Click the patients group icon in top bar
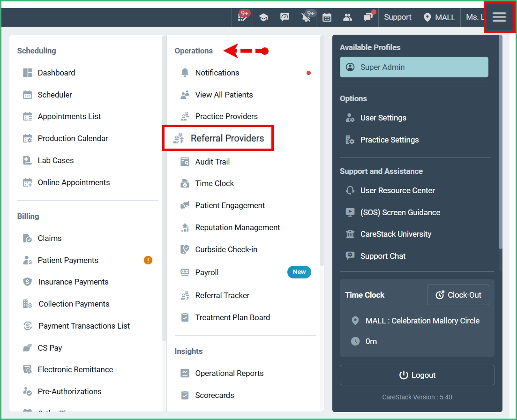The width and height of the screenshot is (517, 420). pos(347,17)
